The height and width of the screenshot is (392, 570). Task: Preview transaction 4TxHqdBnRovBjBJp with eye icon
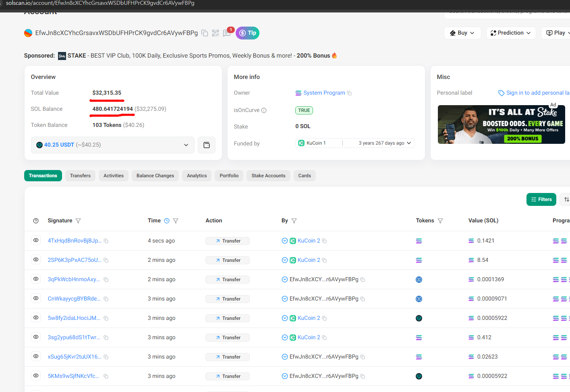coord(36,241)
